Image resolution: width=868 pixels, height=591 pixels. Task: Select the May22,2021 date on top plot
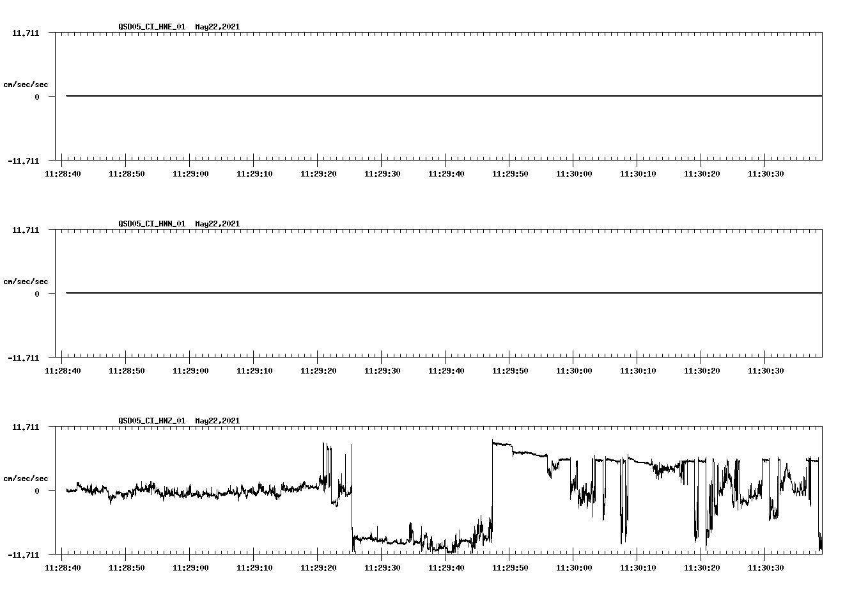click(217, 27)
